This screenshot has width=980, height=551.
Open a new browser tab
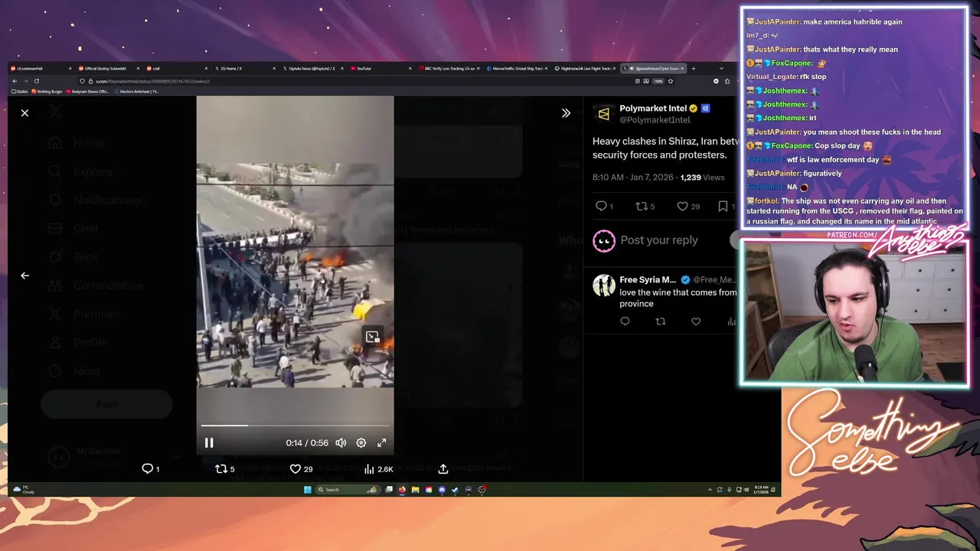(x=694, y=68)
